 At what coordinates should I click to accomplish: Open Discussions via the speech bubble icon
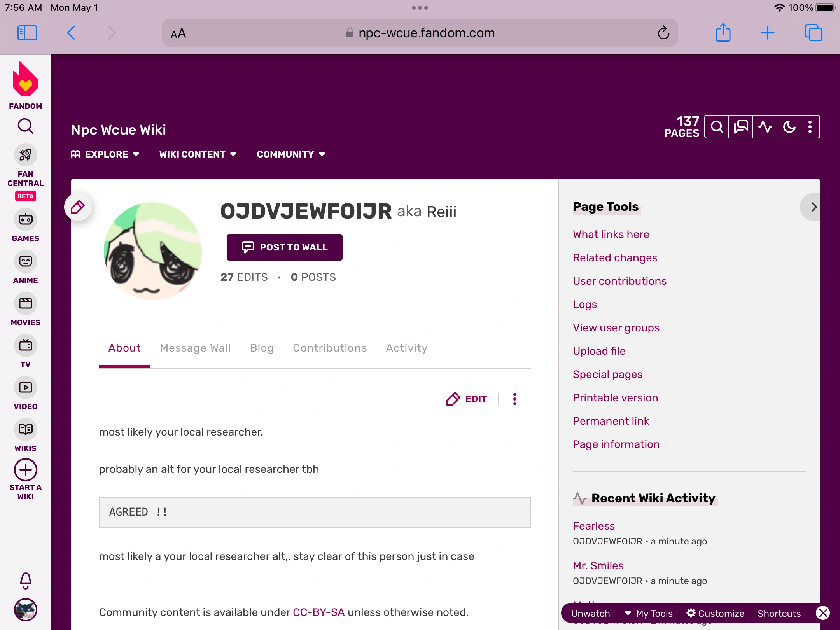740,127
